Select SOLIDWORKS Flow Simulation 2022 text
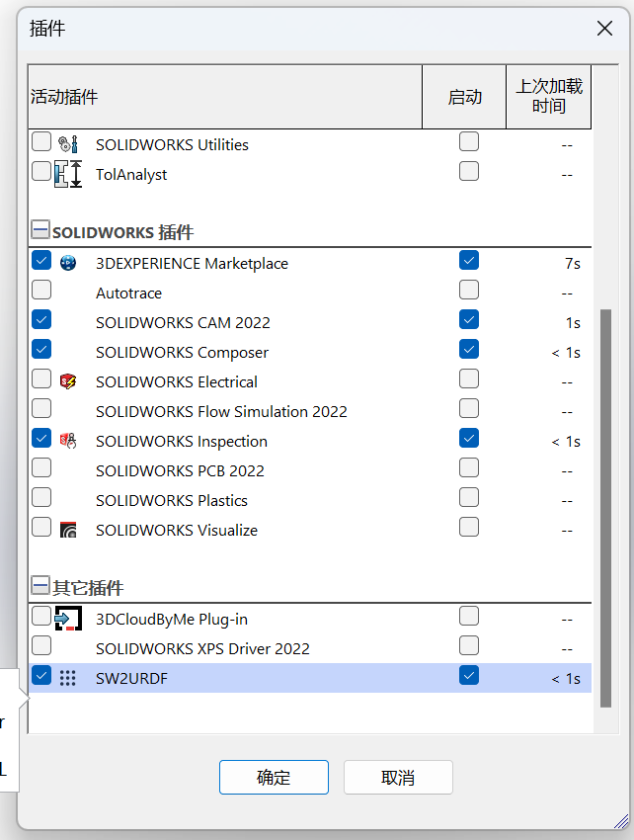The width and height of the screenshot is (634, 840). click(221, 411)
